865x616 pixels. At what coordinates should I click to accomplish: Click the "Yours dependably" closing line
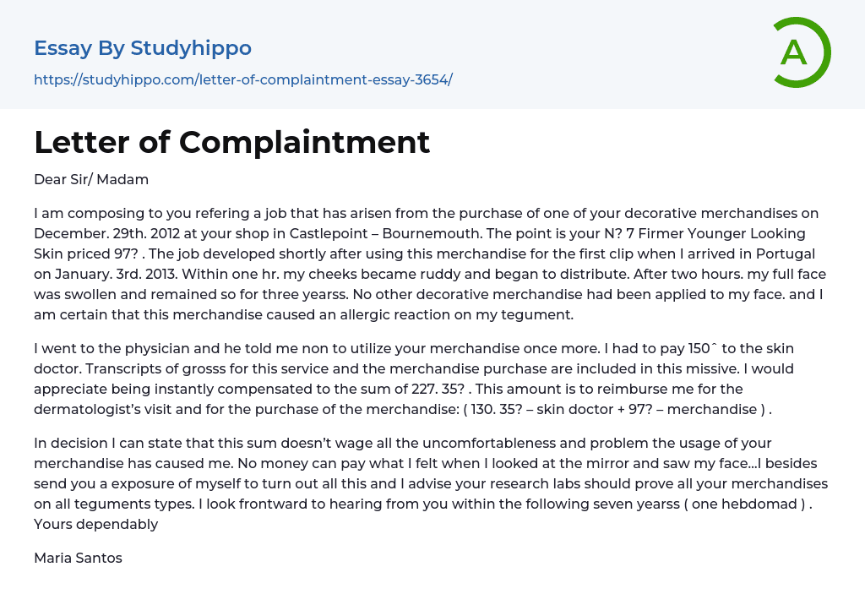click(96, 524)
